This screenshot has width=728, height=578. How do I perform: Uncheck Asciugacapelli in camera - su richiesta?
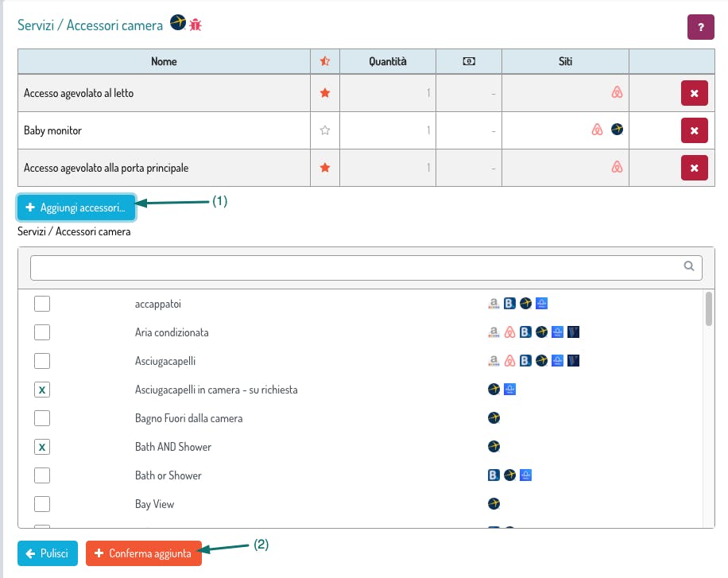point(42,390)
